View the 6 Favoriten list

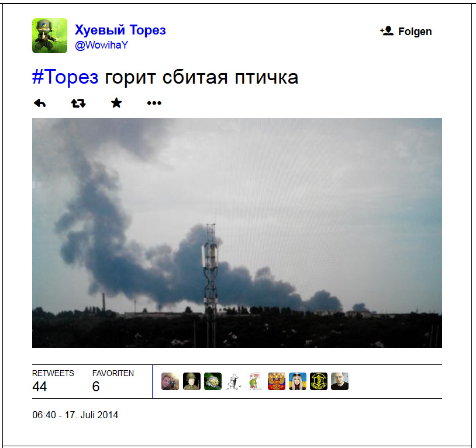click(113, 381)
